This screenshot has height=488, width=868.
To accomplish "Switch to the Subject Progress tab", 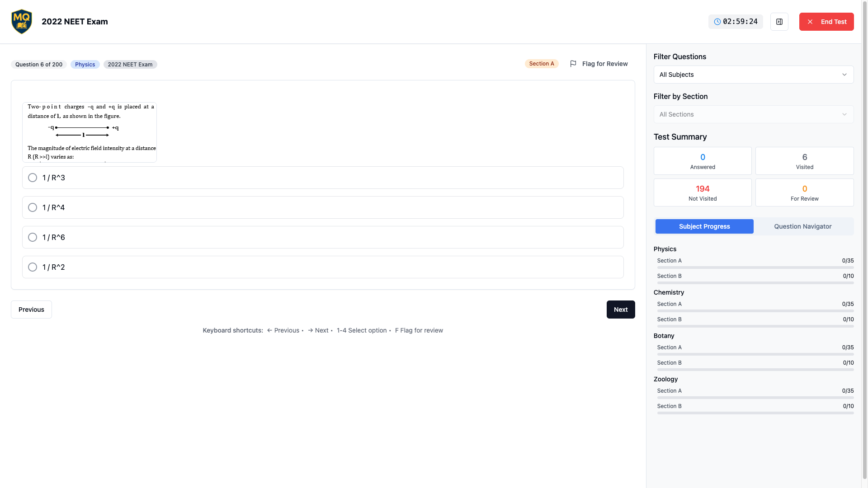I will [x=704, y=226].
